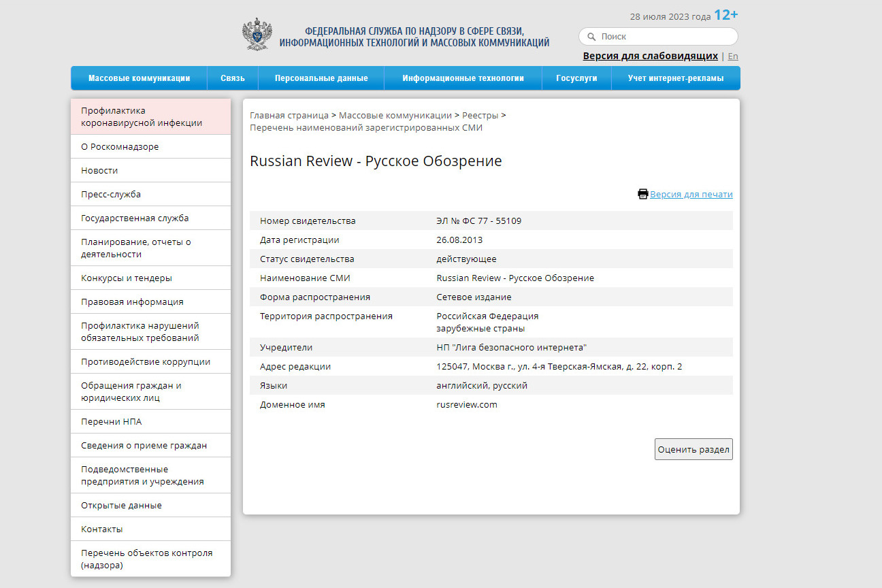Image resolution: width=882 pixels, height=588 pixels.
Task: Go to Массовые коммуникации breadcrumb
Action: click(395, 115)
